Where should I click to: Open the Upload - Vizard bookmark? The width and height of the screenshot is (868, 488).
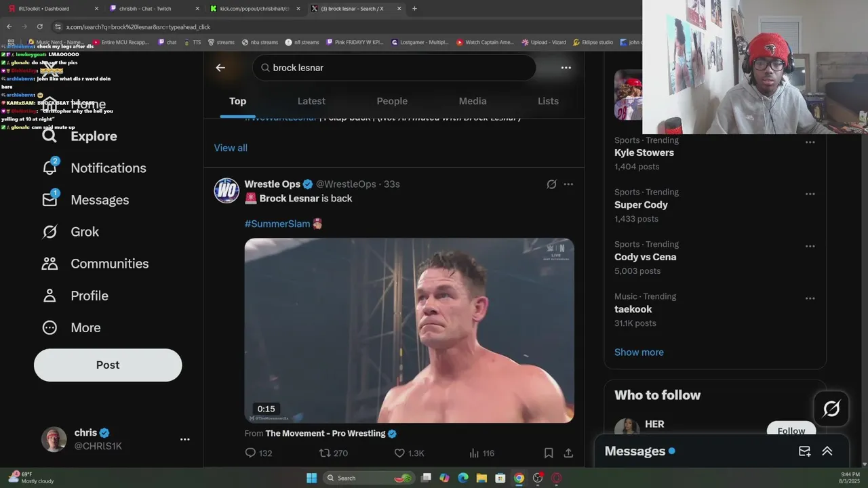click(544, 42)
